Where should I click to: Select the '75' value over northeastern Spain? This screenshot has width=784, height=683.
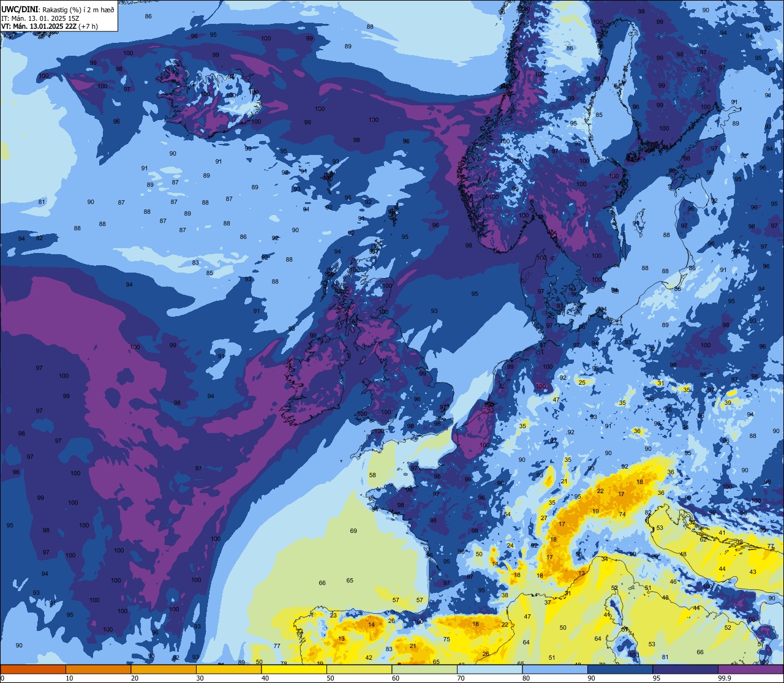click(x=447, y=640)
